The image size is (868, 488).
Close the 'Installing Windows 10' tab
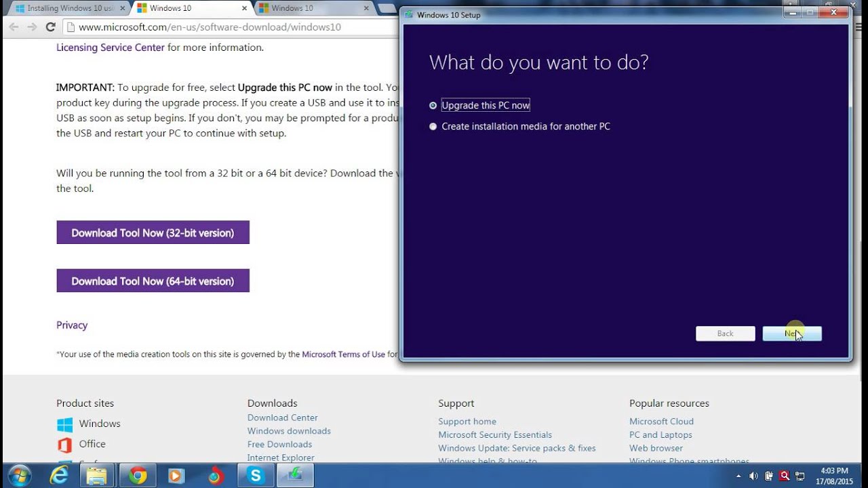(x=122, y=8)
